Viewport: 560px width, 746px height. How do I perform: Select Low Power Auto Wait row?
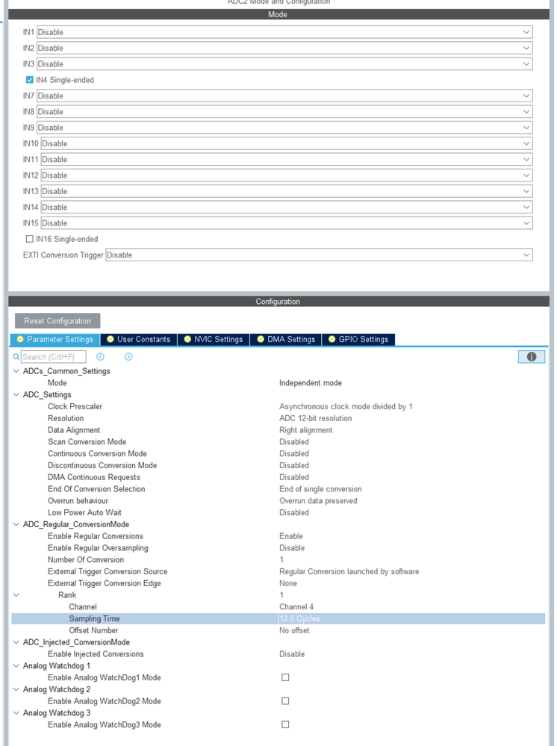tap(278, 513)
